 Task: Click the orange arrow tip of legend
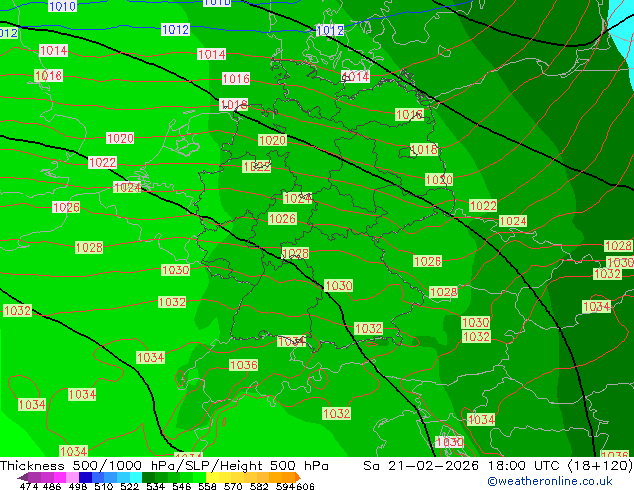298,477
